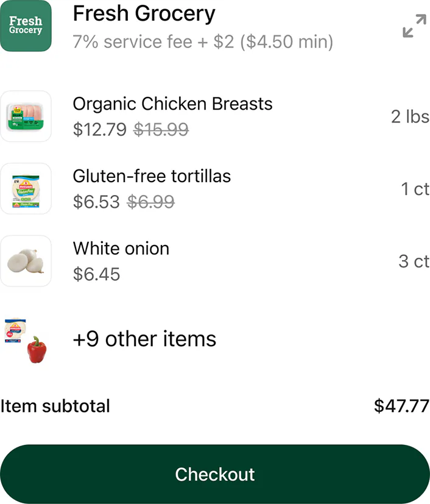Viewport: 430px width, 504px height.
Task: Tap the expand arrows icon at top right
Action: point(414,27)
